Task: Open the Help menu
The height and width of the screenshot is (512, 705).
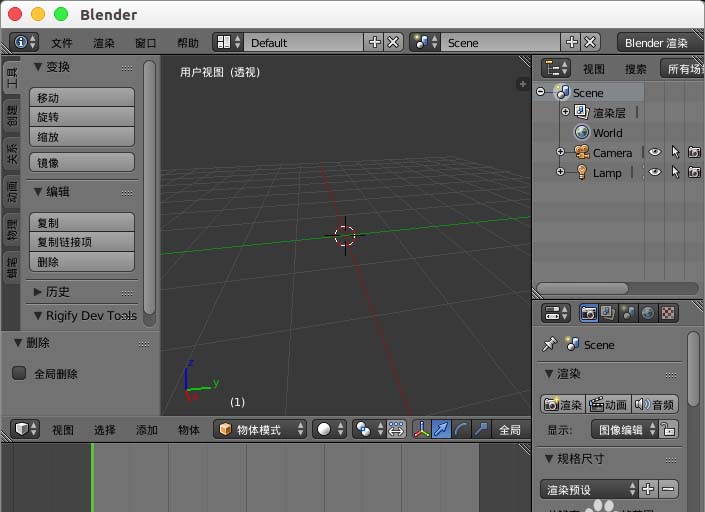Action: click(188, 43)
